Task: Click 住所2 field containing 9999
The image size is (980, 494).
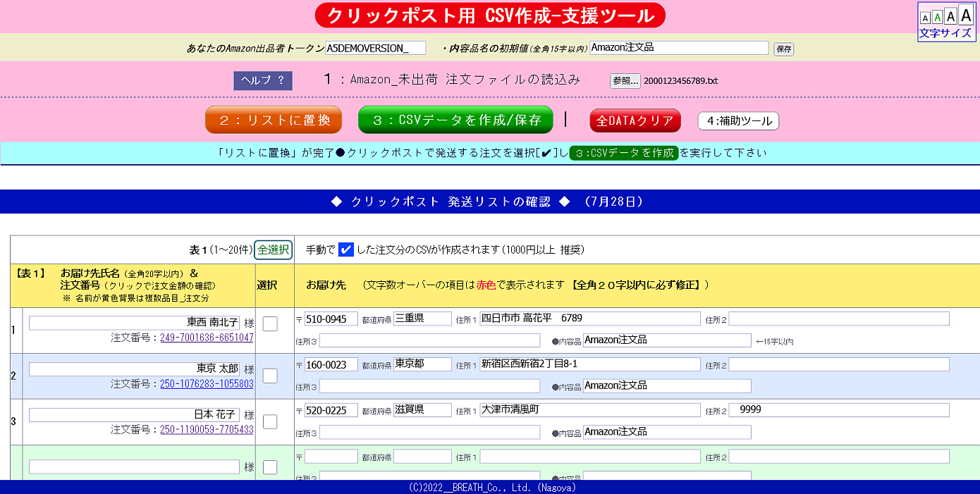Action: coord(839,410)
